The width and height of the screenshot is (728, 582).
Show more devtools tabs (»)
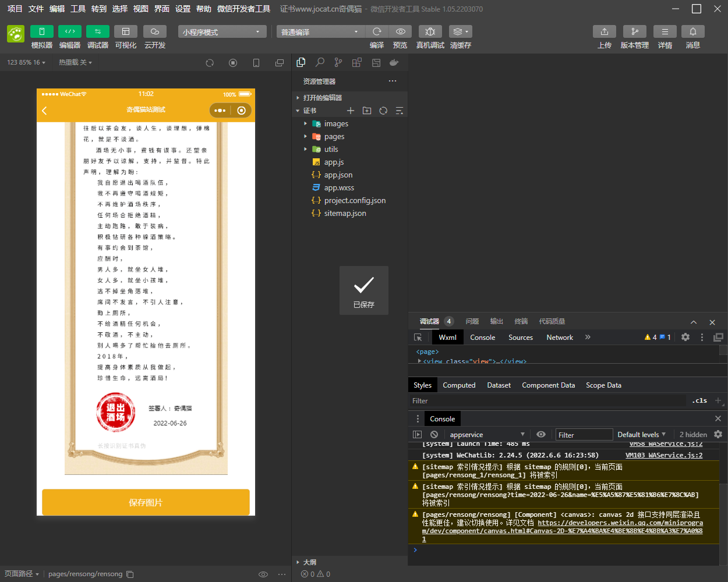pos(588,337)
